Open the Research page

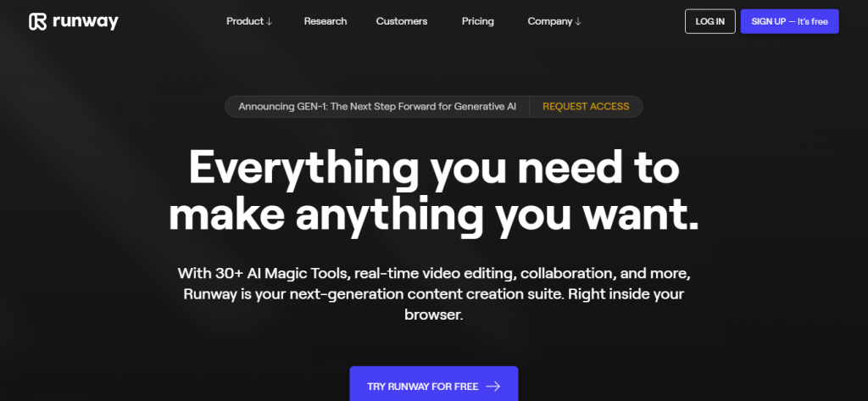325,21
